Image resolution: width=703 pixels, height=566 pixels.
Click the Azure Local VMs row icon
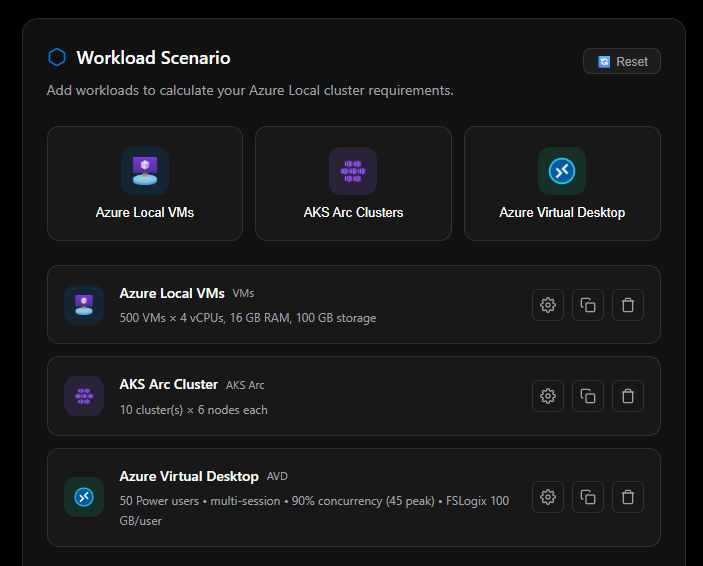pos(84,305)
